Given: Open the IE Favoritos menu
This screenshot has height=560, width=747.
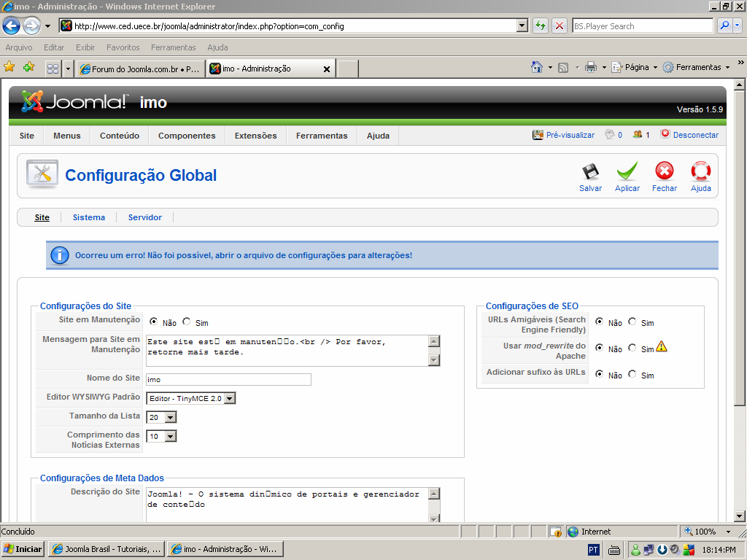Looking at the screenshot, I should pyautogui.click(x=123, y=47).
